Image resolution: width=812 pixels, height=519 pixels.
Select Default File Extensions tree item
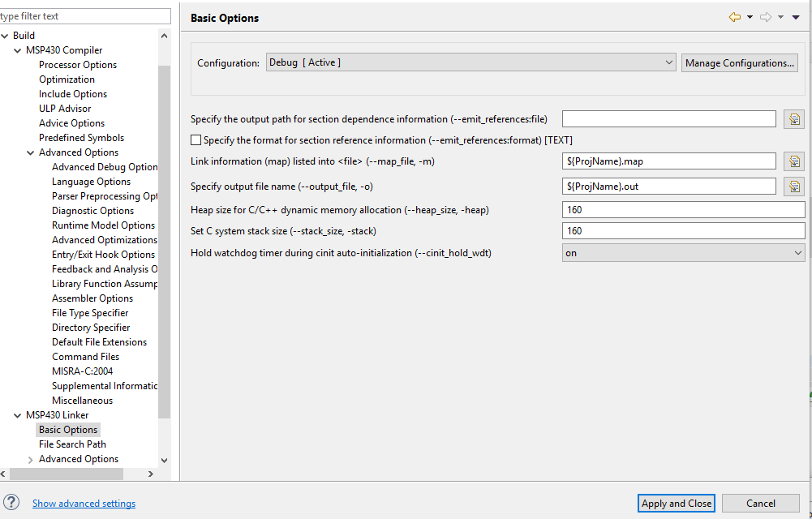(x=100, y=342)
